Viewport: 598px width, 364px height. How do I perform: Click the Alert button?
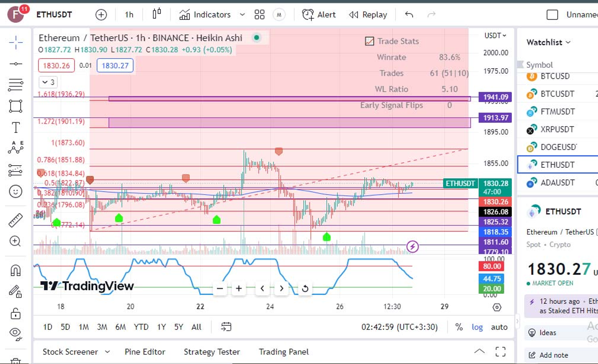tap(319, 14)
